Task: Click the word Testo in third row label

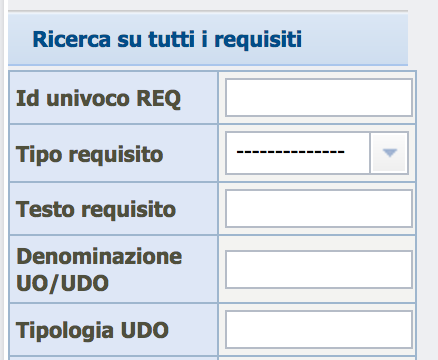Action: pyautogui.click(x=45, y=209)
